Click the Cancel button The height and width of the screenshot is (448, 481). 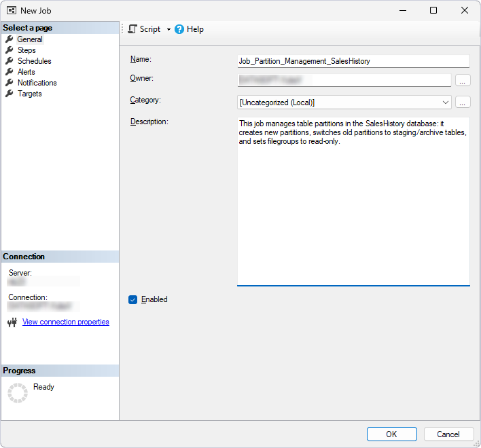448,434
